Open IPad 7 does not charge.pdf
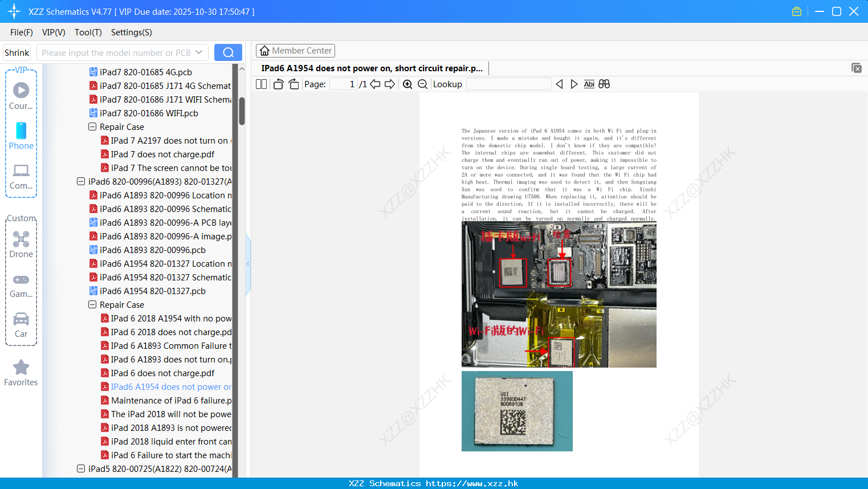 [158, 154]
